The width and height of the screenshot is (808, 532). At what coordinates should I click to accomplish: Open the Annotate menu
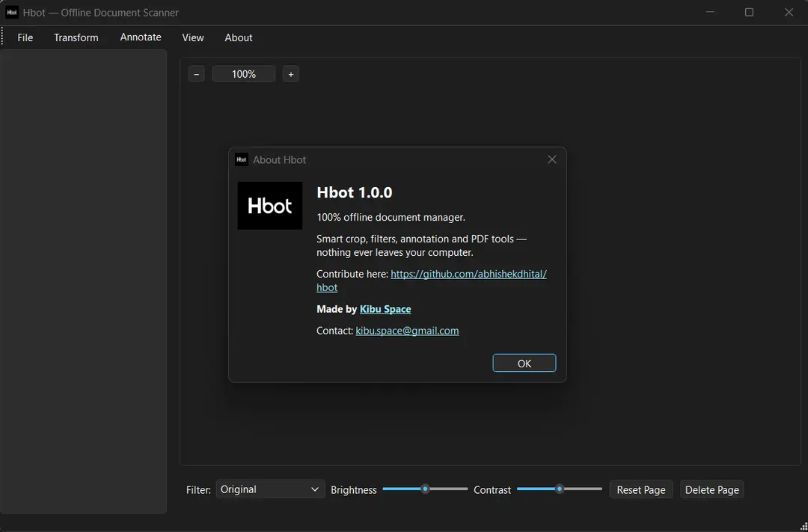(x=141, y=37)
